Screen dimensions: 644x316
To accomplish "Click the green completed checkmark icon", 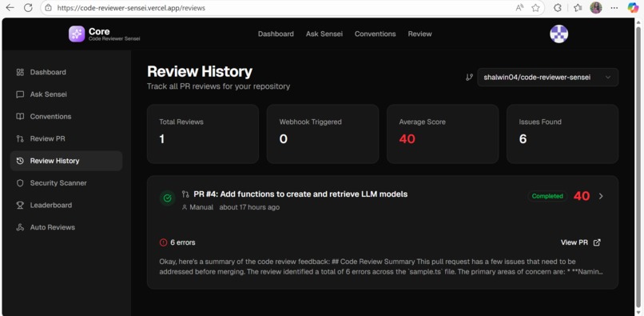I will (x=167, y=198).
